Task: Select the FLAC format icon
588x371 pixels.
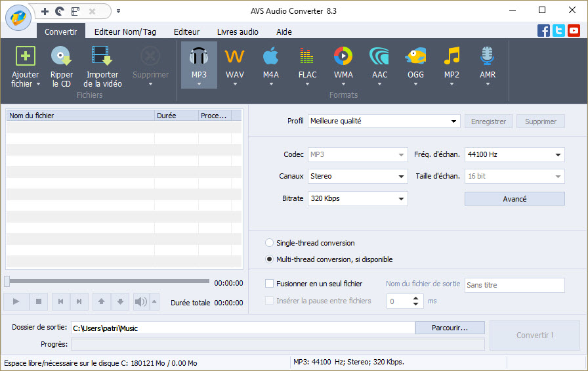Action: pyautogui.click(x=307, y=56)
